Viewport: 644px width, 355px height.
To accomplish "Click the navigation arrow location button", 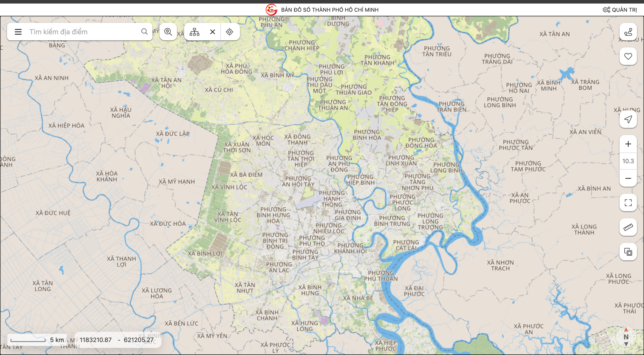I will (628, 119).
